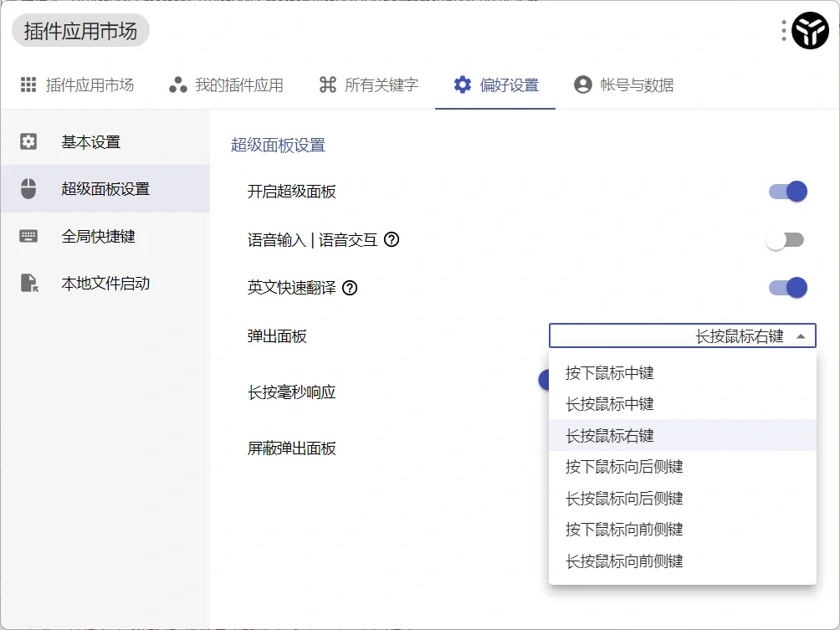Image resolution: width=840 pixels, height=630 pixels.
Task: Disable the 开启超级面板 toggle
Action: 786,192
